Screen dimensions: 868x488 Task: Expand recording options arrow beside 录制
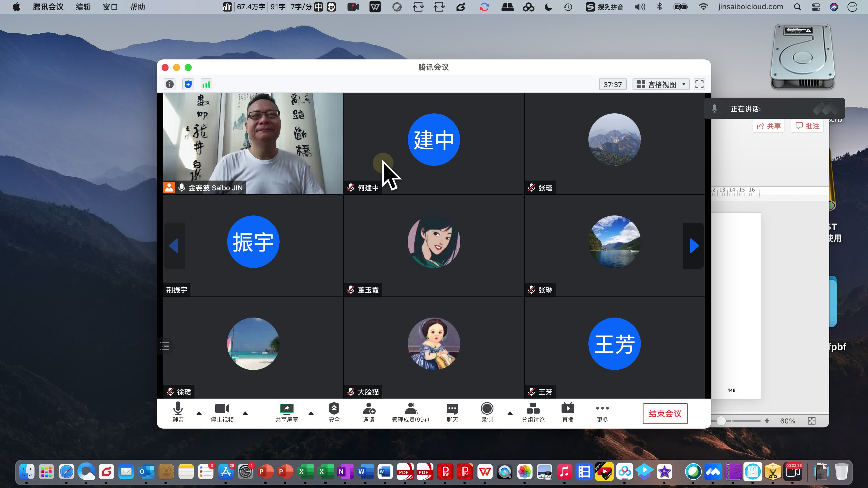(x=510, y=413)
